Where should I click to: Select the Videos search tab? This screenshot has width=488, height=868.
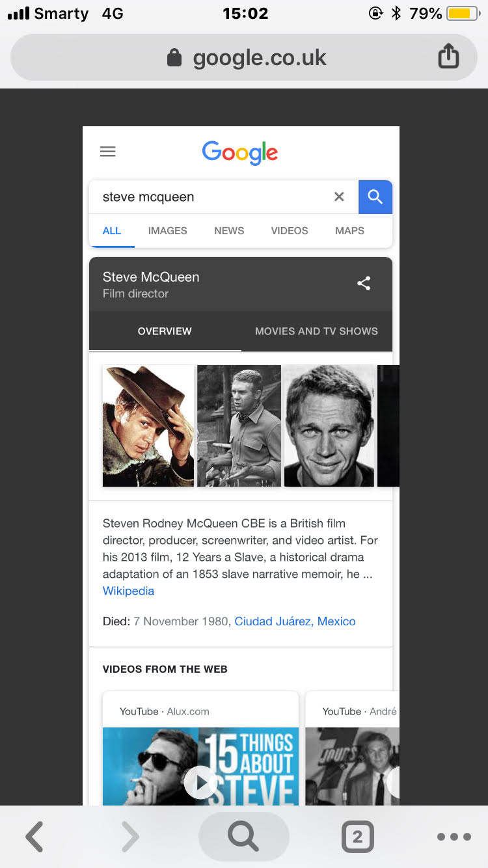290,231
